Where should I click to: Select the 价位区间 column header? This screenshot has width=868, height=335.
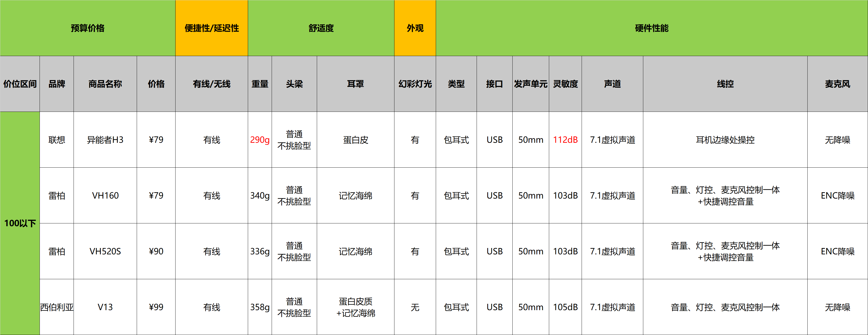[20, 84]
